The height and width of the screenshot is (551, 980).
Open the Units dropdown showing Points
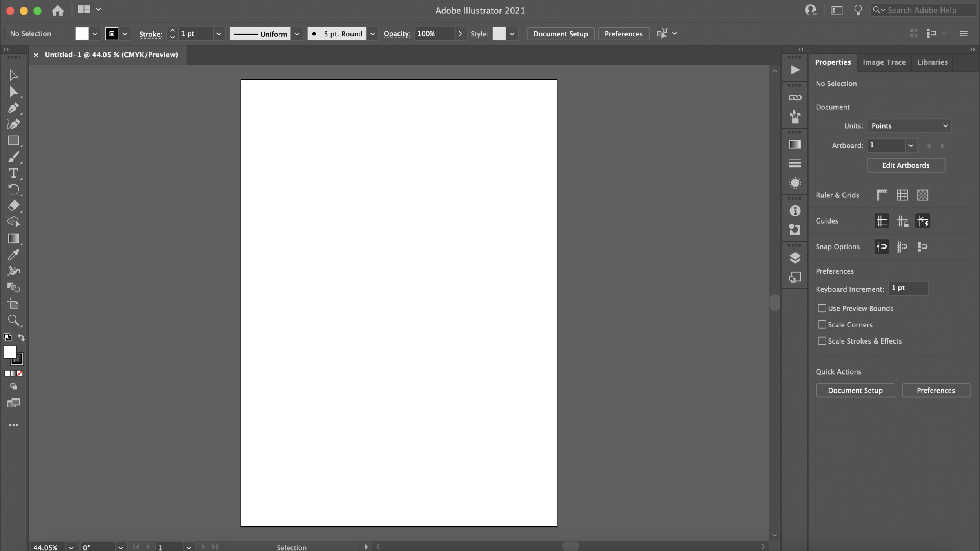click(909, 125)
